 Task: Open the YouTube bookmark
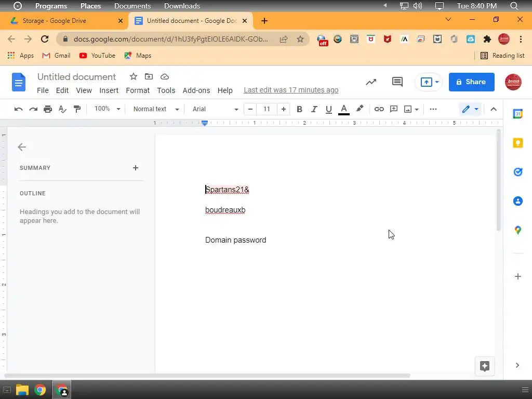point(97,56)
